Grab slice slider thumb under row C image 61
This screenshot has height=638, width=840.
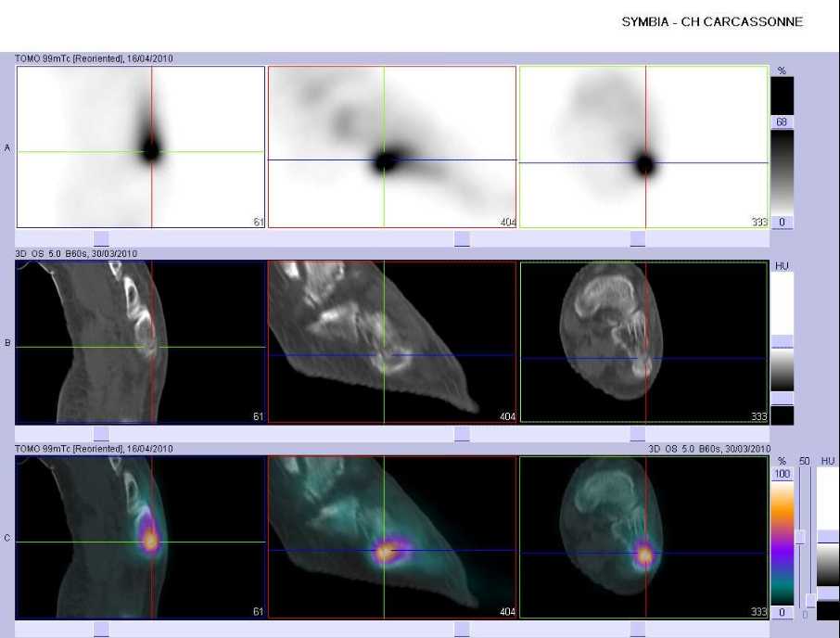[101, 629]
